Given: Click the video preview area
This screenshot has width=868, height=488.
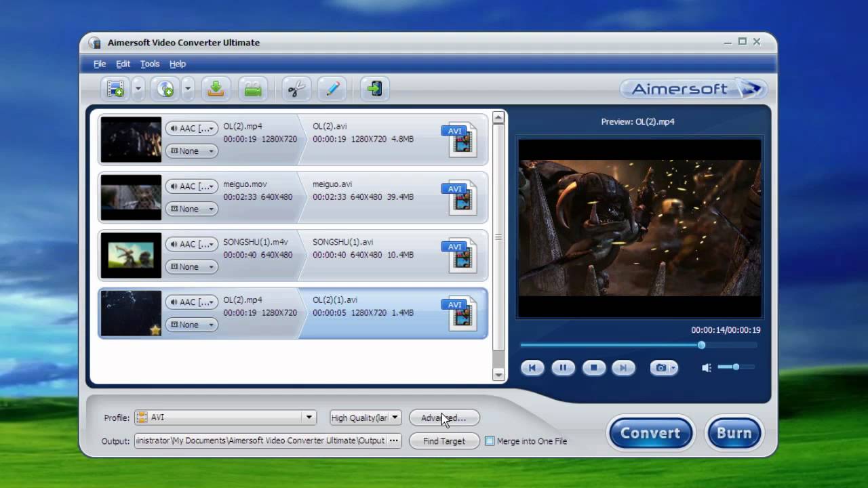Looking at the screenshot, I should pos(640,228).
